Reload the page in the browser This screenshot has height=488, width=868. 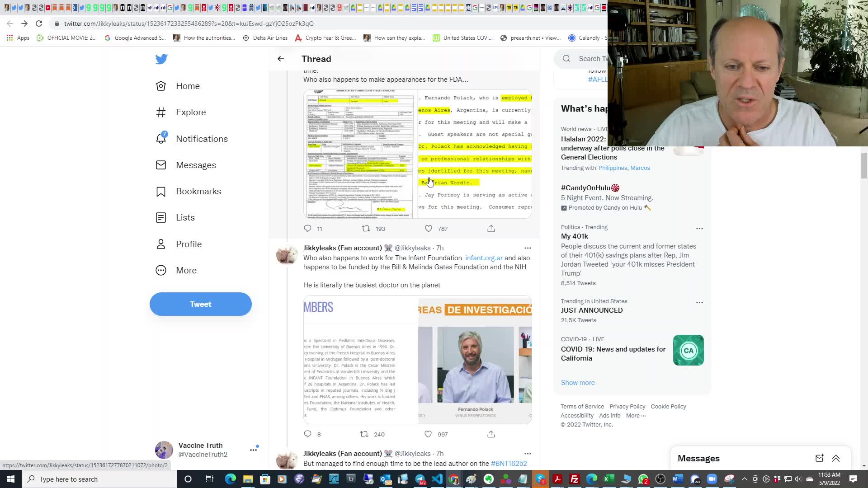point(39,23)
